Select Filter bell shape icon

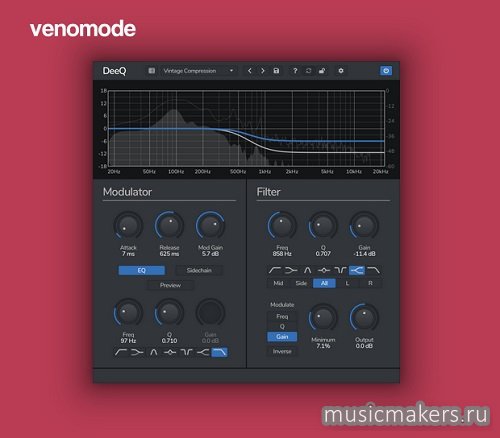pyautogui.click(x=307, y=270)
